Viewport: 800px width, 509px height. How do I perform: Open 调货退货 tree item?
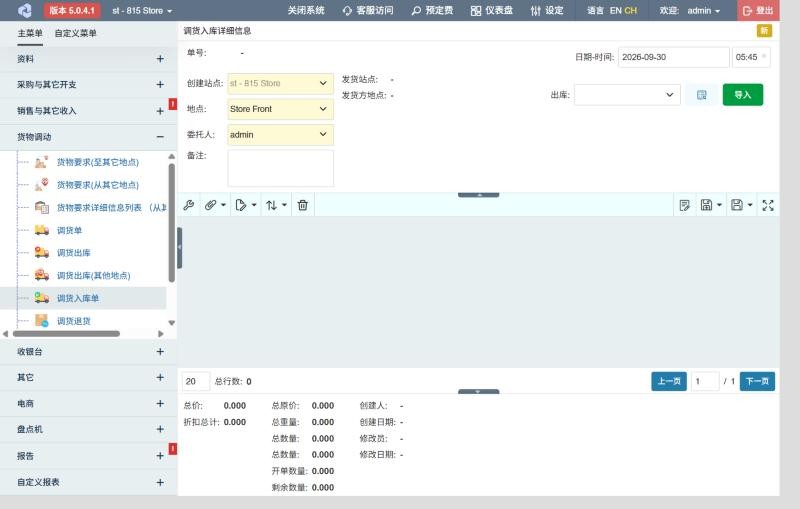tap(73, 321)
